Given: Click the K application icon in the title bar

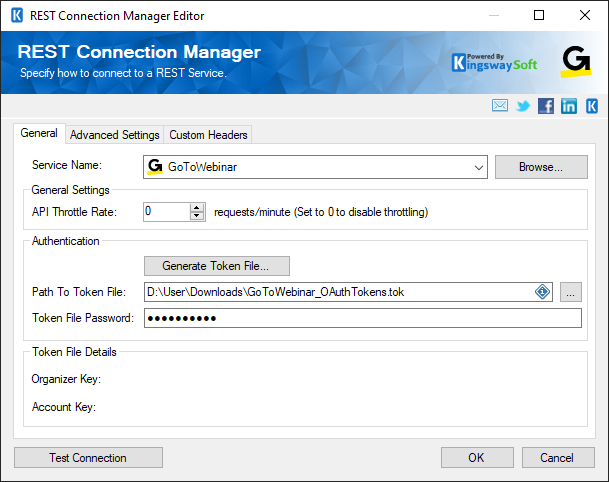Looking at the screenshot, I should pos(17,16).
